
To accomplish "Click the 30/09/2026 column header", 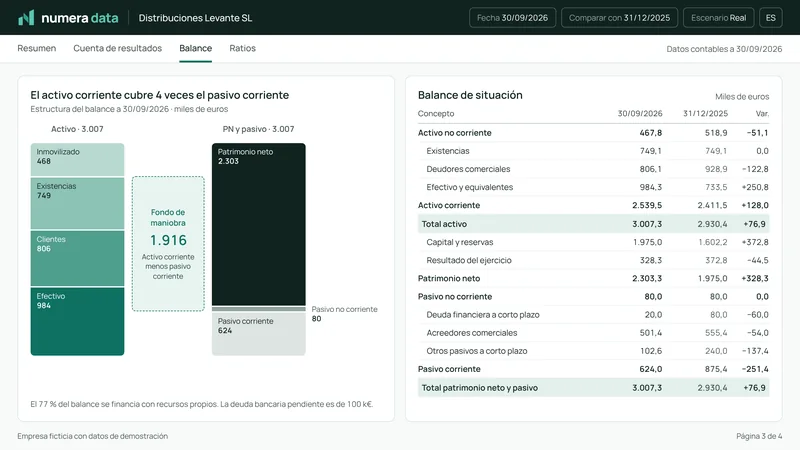I will click(x=640, y=113).
